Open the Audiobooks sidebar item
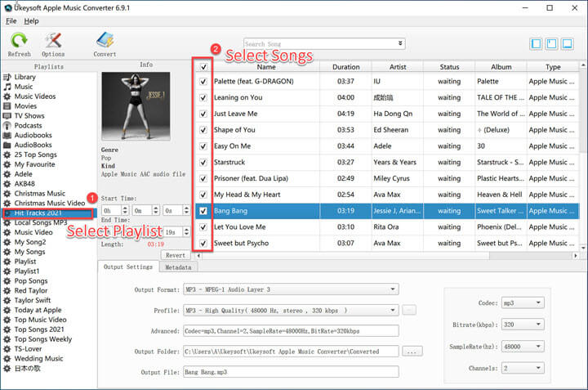 pos(33,136)
